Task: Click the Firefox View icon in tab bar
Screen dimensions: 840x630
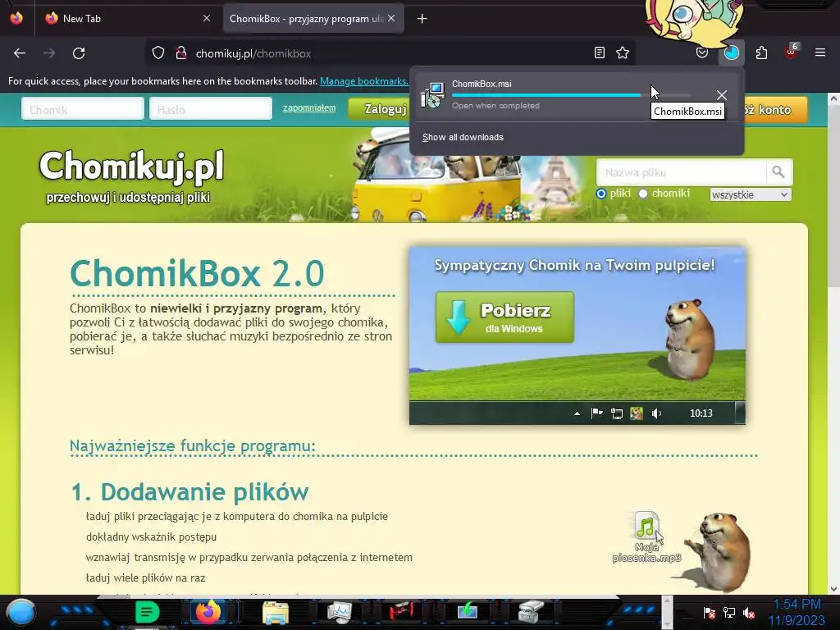Action: pyautogui.click(x=16, y=18)
